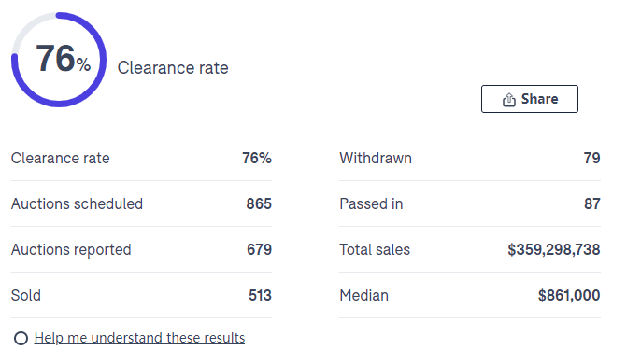Click the Clearance rate heading text
Viewport: 641px width, 364px height.
(x=173, y=68)
